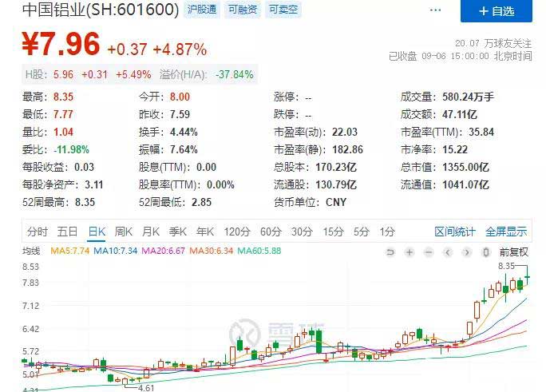The image size is (546, 392).
Task: Switch to the 五日 chart tab
Action: point(67,232)
